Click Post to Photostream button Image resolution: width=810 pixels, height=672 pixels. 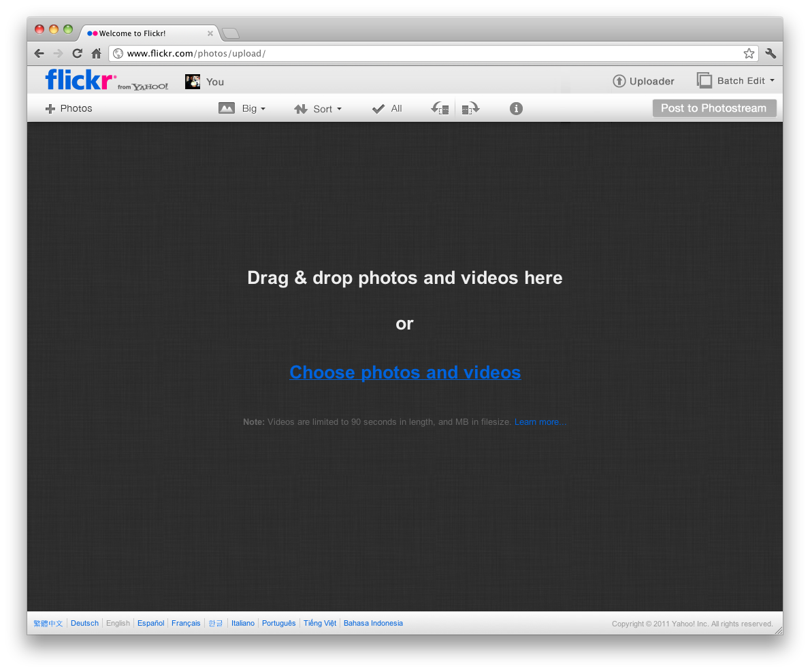click(714, 108)
